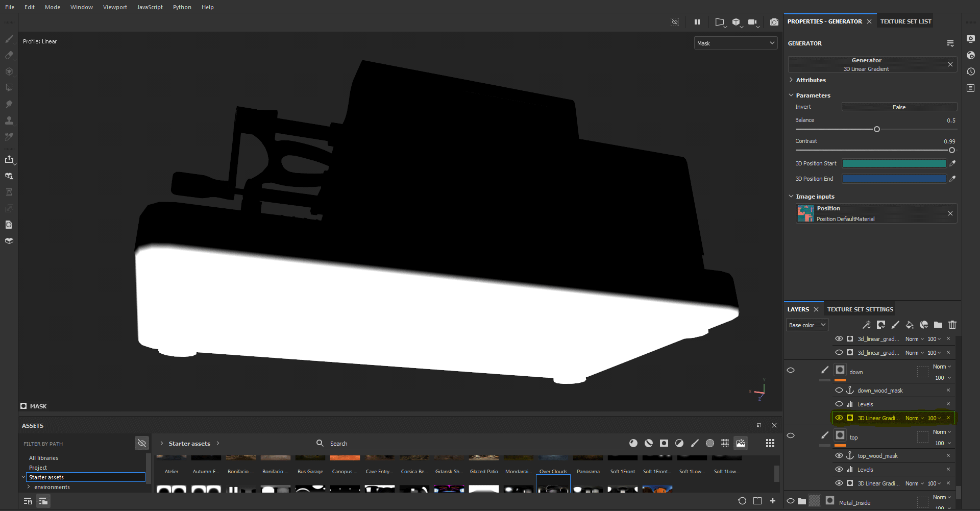Image resolution: width=980 pixels, height=511 pixels.
Task: Click the camera screenshot icon in viewport toolbar
Action: [x=774, y=22]
